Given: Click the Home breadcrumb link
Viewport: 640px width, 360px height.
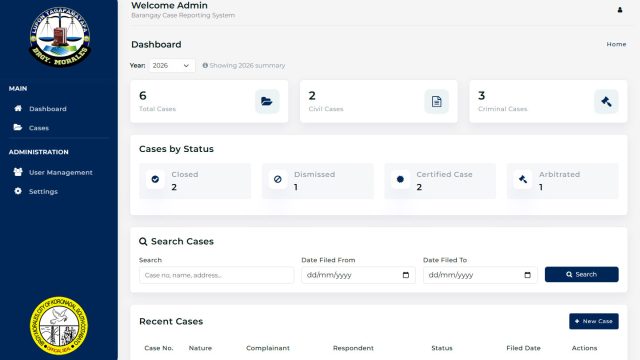Looking at the screenshot, I should [x=616, y=44].
